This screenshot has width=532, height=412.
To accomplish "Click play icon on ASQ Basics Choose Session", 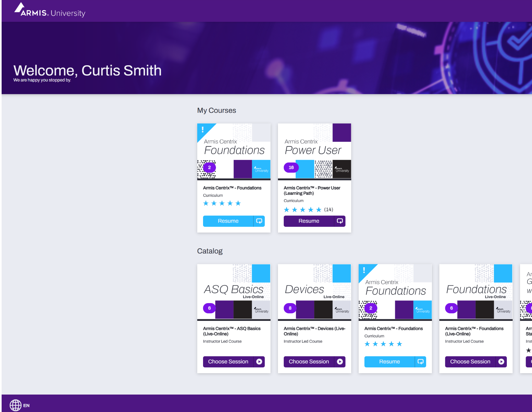I will [259, 362].
